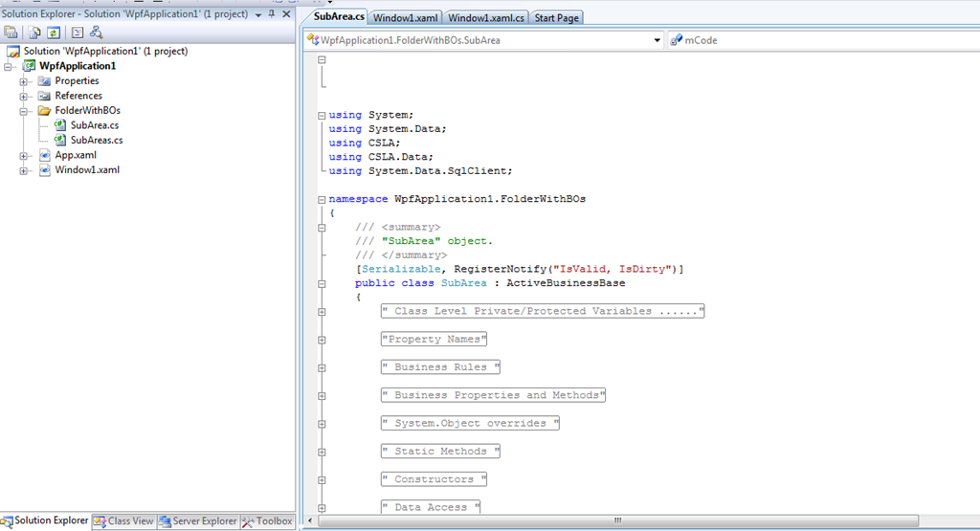The image size is (980, 531).
Task: Expand the Window1.xaml tree node
Action: click(23, 170)
